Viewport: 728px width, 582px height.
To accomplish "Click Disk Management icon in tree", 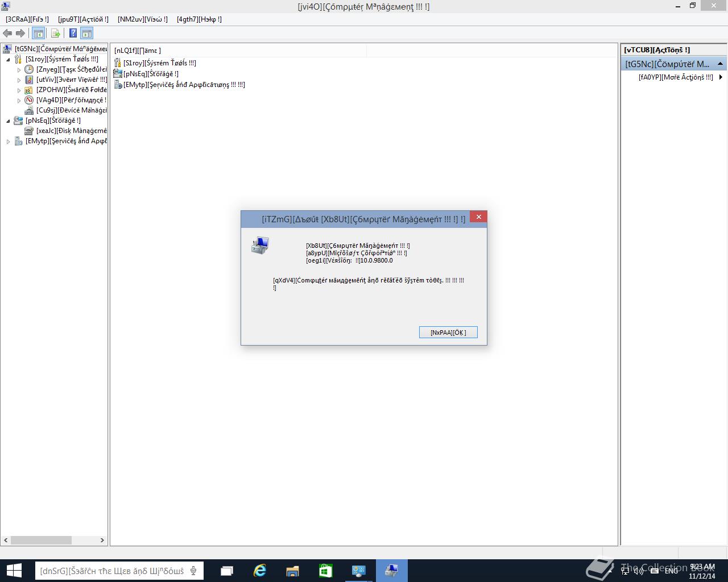I will pos(29,131).
